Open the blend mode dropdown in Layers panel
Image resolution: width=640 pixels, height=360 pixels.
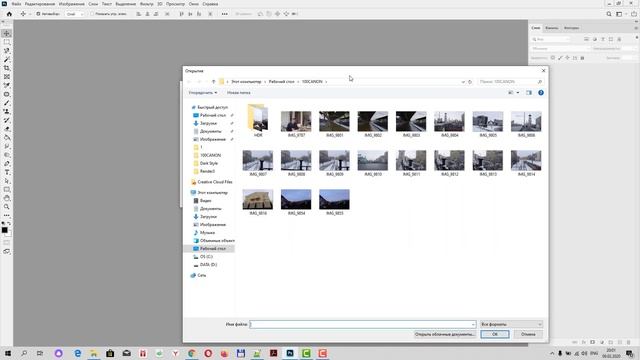(560, 49)
